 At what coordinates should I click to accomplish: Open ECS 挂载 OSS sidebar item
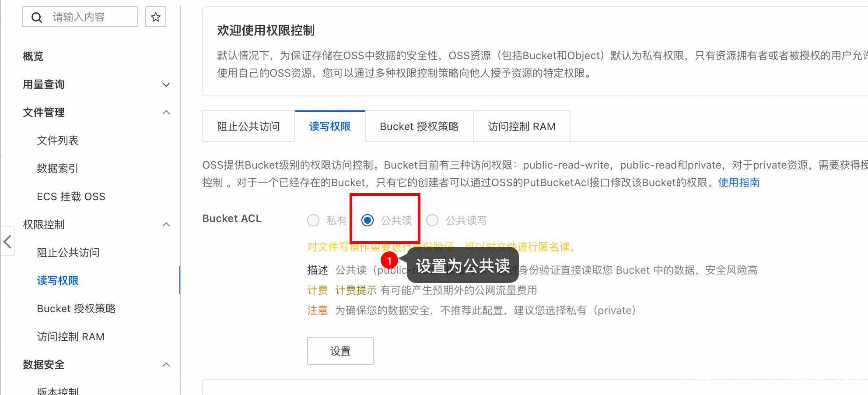pyautogui.click(x=71, y=197)
